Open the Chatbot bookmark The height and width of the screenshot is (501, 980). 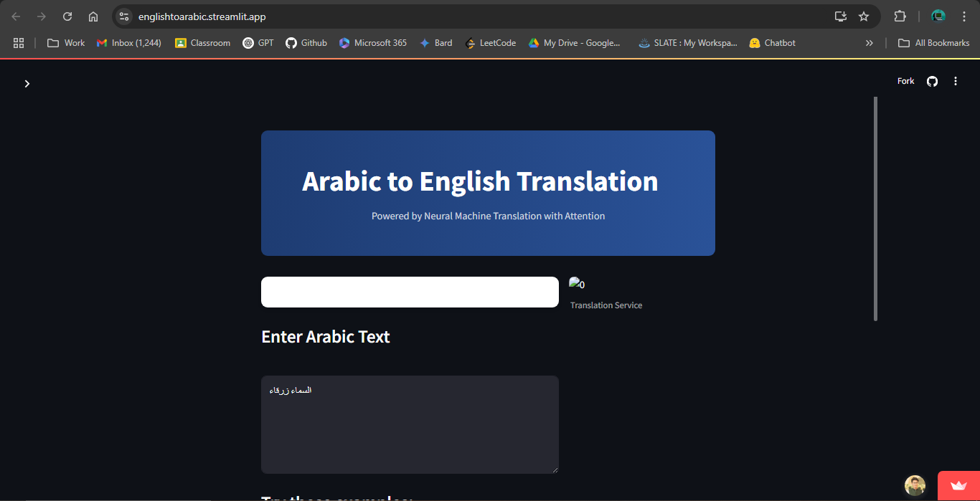click(x=772, y=42)
